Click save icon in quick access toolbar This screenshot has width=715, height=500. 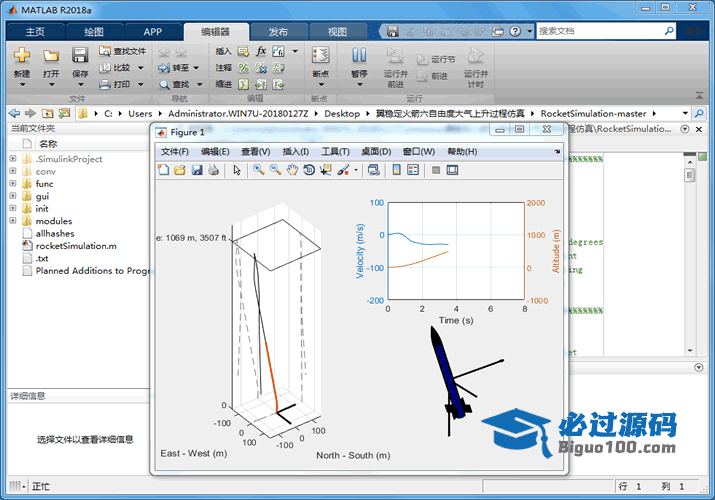point(393,31)
